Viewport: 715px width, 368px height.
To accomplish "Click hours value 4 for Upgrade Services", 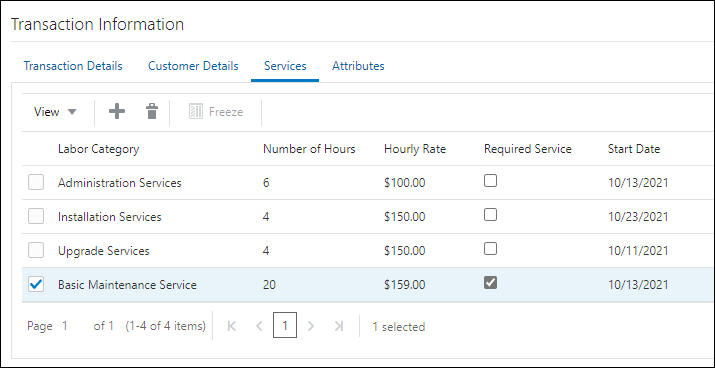I will pyautogui.click(x=266, y=251).
